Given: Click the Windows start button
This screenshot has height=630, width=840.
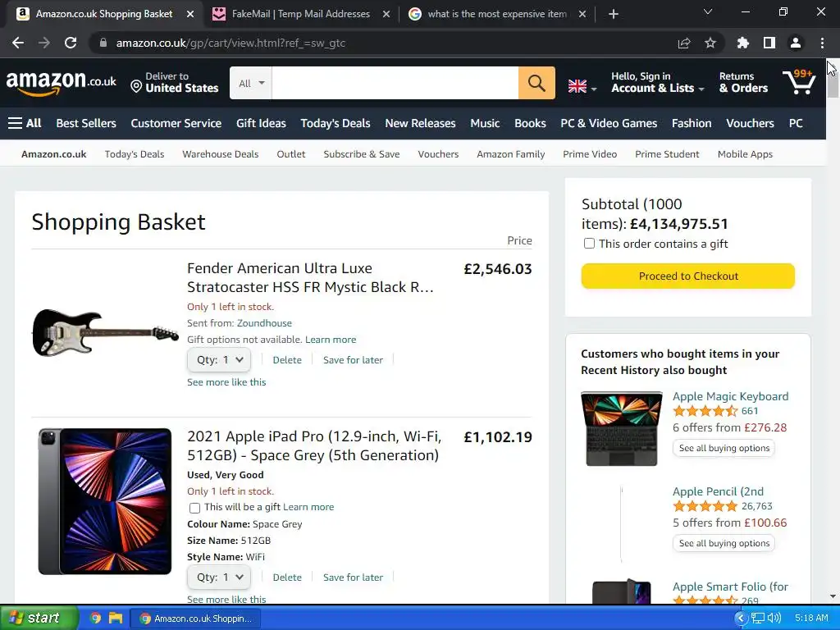Looking at the screenshot, I should pyautogui.click(x=39, y=619).
